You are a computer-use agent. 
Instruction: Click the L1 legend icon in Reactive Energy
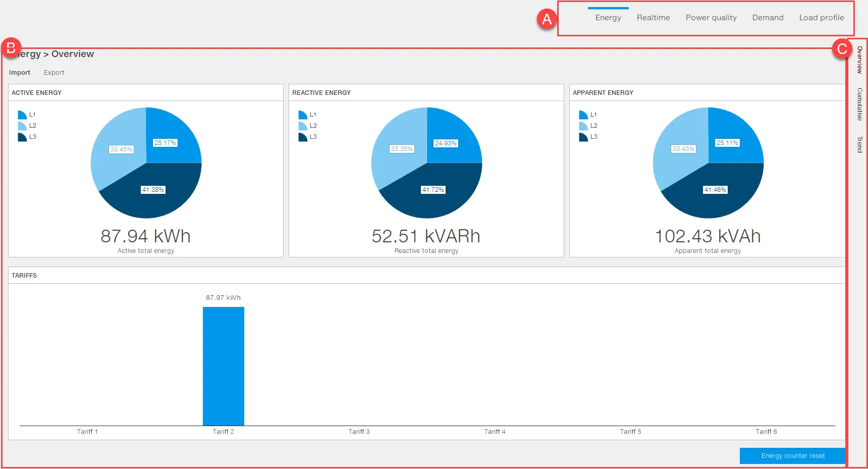click(x=303, y=115)
